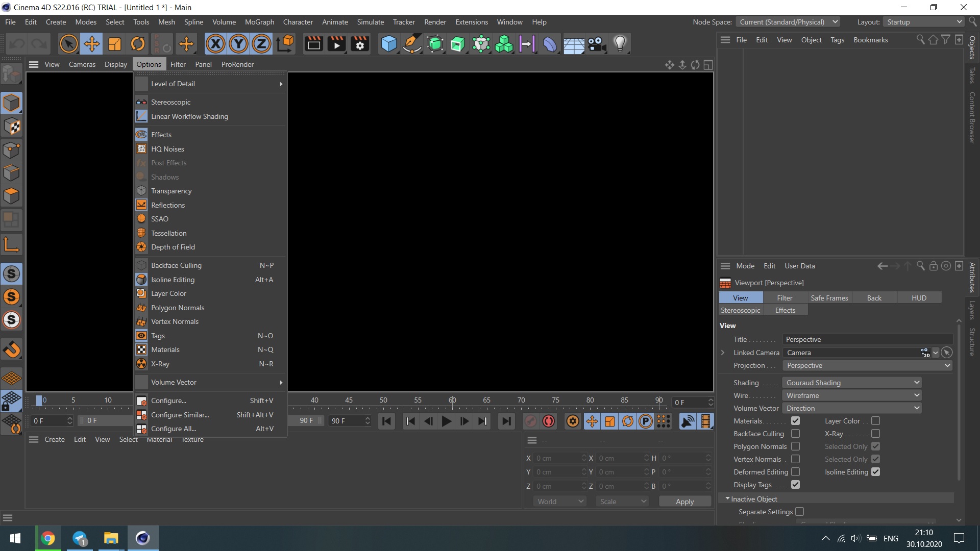The image size is (980, 551).
Task: Play the animation forward
Action: (446, 421)
